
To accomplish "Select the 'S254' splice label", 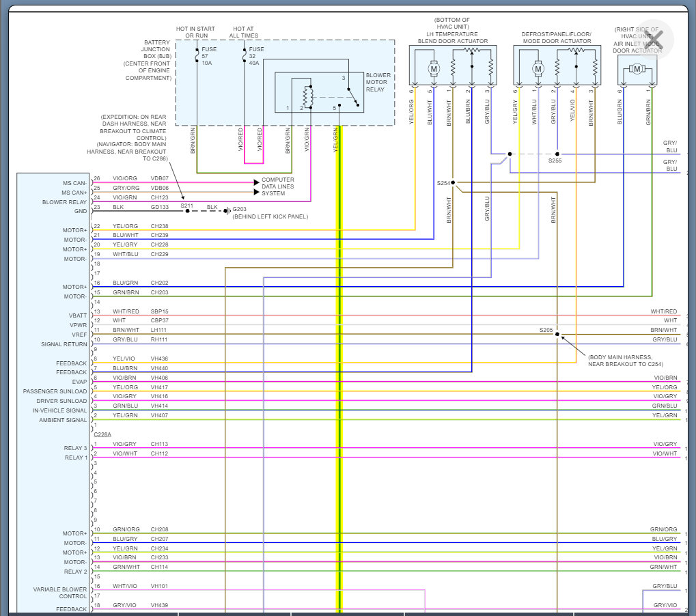I will pyautogui.click(x=443, y=183).
